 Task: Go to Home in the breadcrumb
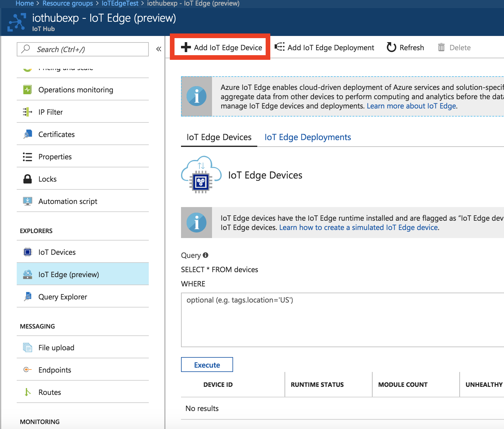pyautogui.click(x=24, y=3)
